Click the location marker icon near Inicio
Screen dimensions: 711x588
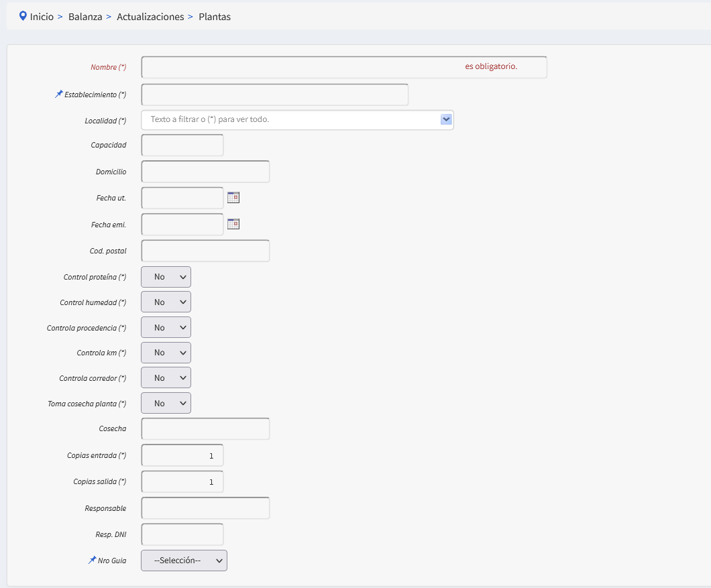point(23,16)
